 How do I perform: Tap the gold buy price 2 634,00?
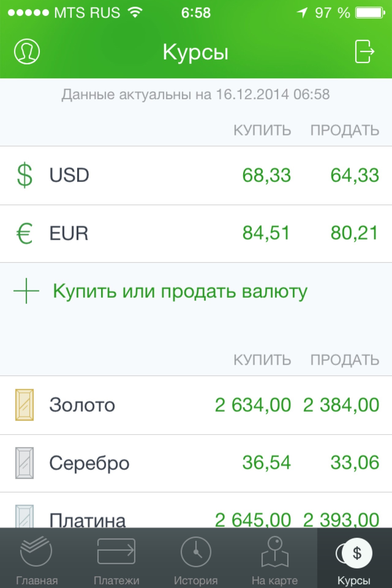253,405
